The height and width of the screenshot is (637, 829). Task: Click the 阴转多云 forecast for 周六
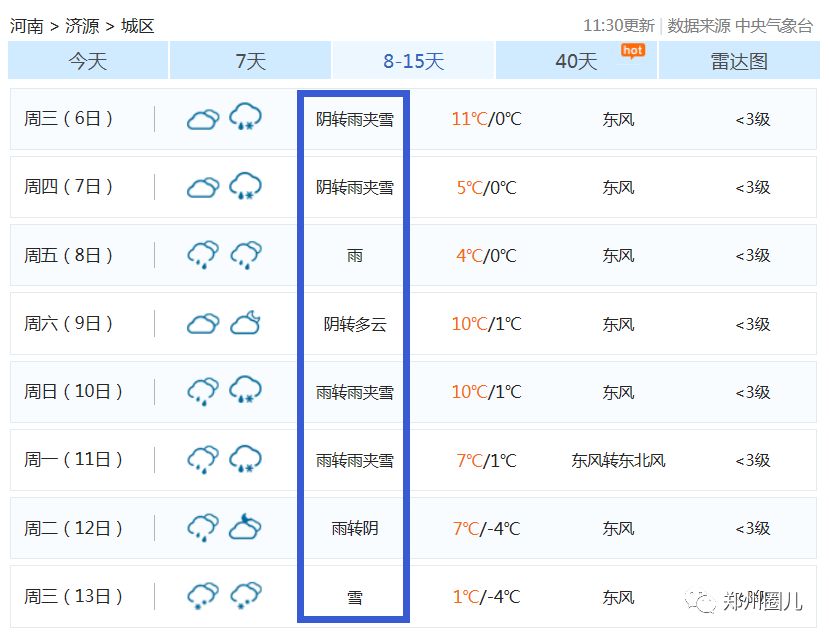[354, 324]
